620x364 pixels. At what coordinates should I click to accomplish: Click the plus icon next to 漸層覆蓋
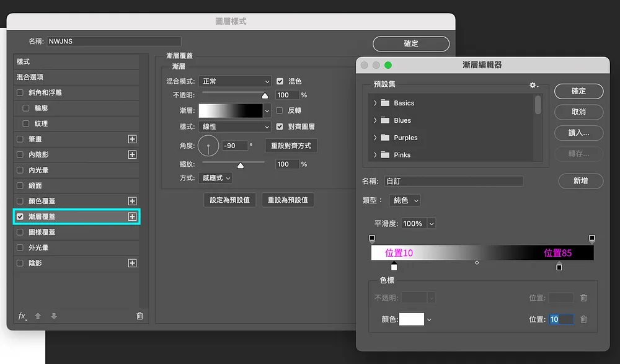click(132, 216)
